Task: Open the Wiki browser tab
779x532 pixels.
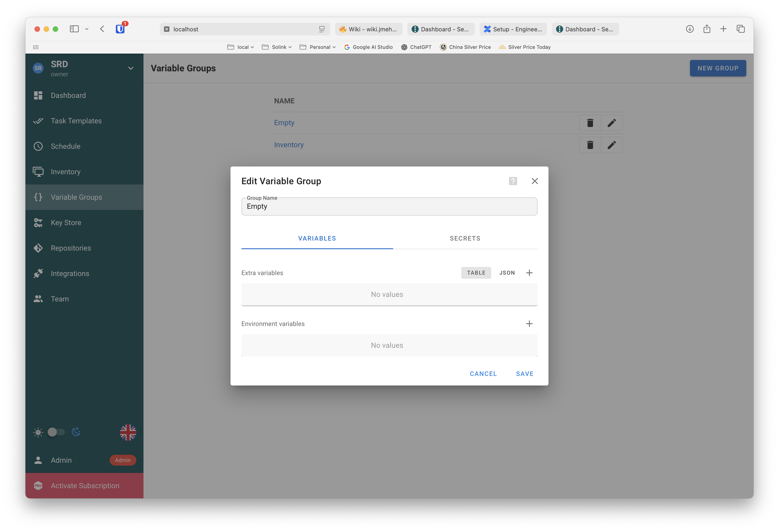Action: (369, 29)
